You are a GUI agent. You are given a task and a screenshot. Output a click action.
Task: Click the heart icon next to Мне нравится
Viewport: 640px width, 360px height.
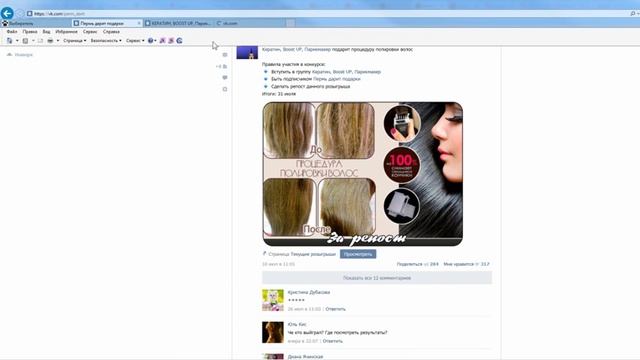click(x=477, y=264)
